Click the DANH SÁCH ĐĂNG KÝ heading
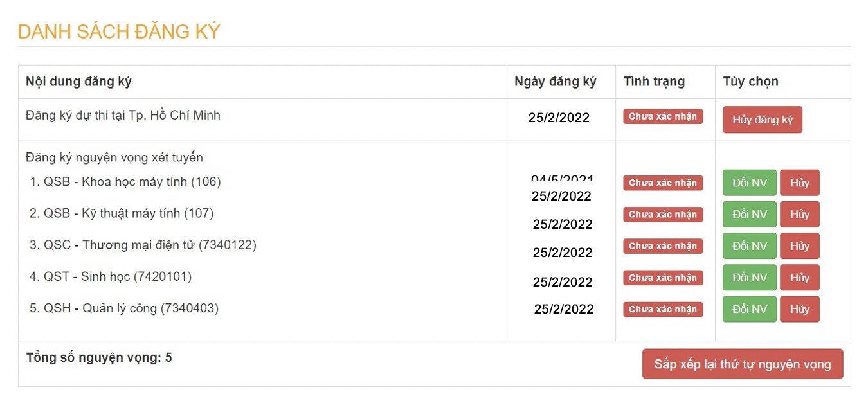868x401 pixels. 119,31
